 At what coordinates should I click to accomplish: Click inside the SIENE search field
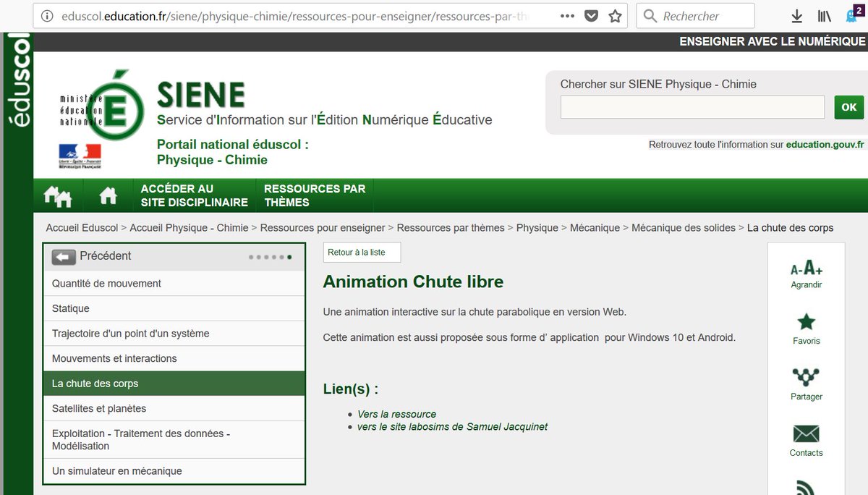click(x=692, y=106)
